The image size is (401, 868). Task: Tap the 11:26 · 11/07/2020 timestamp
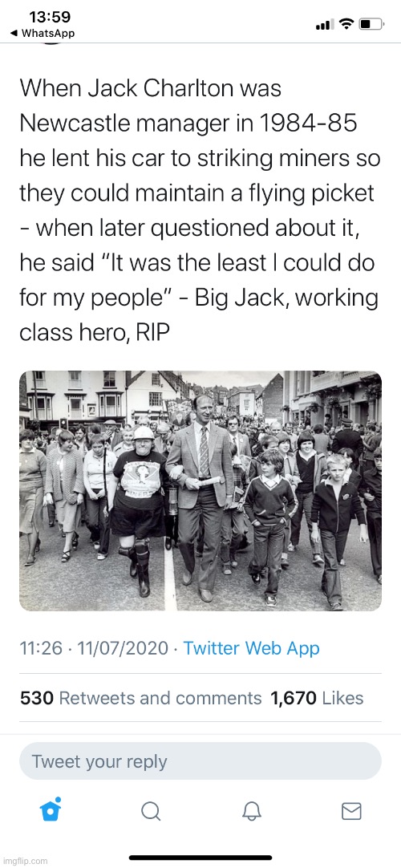coord(94,647)
